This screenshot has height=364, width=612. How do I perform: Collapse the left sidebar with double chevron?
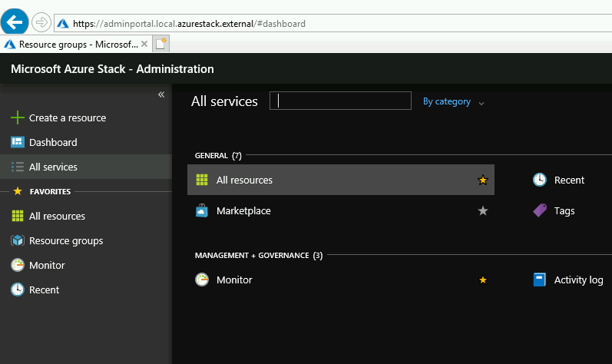pyautogui.click(x=161, y=94)
